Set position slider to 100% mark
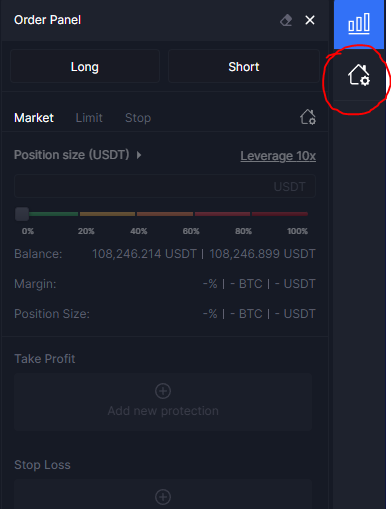This screenshot has height=509, width=391. (307, 214)
